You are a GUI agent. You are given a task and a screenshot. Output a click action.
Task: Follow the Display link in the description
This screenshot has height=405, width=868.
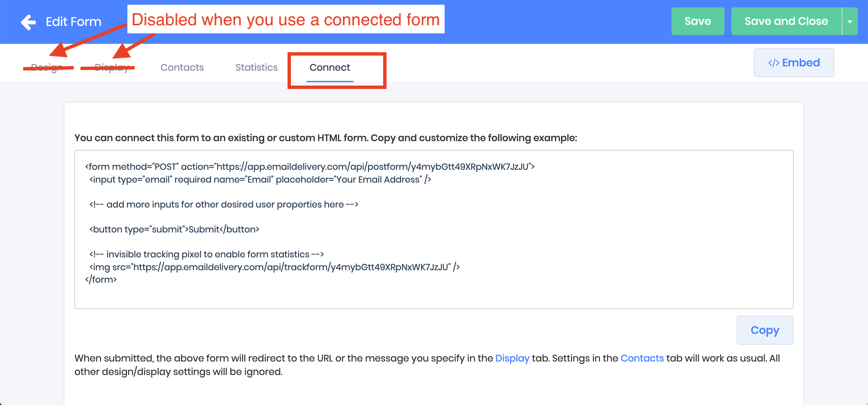[512, 358]
